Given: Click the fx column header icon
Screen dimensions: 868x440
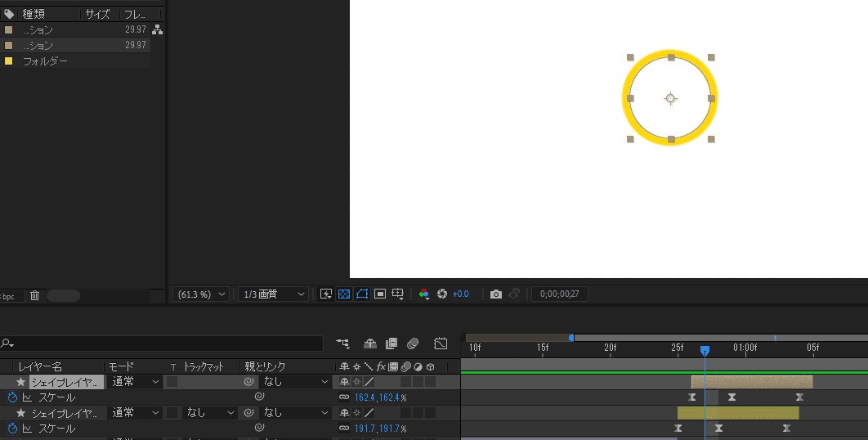Looking at the screenshot, I should (381, 366).
